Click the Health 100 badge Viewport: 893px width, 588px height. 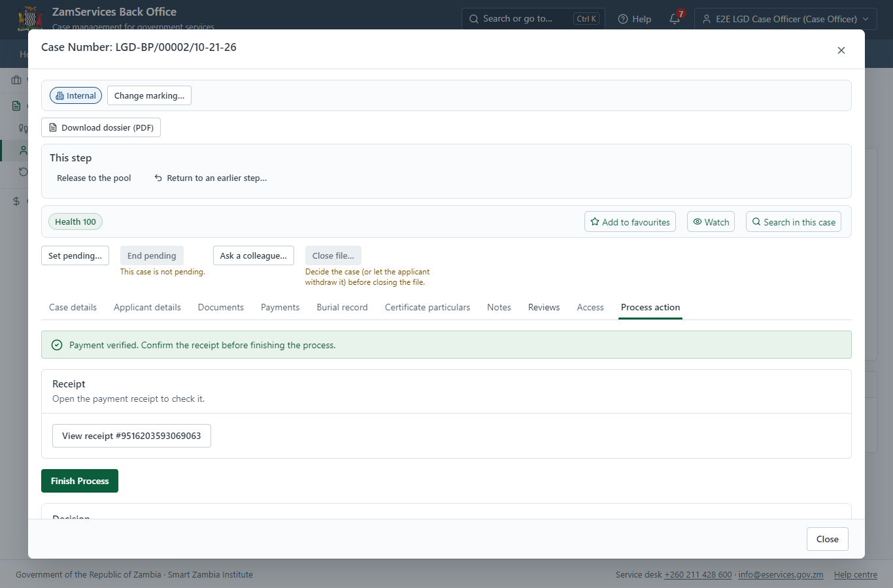[75, 222]
